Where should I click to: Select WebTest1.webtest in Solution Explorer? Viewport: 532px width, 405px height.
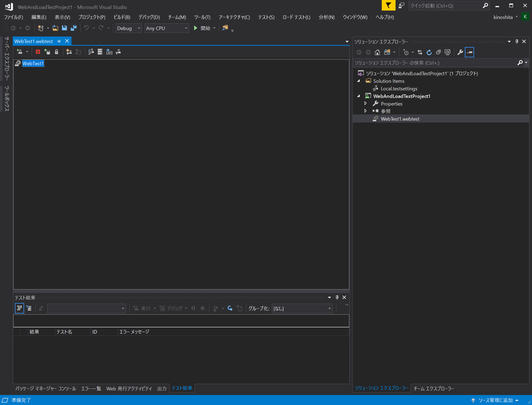400,119
